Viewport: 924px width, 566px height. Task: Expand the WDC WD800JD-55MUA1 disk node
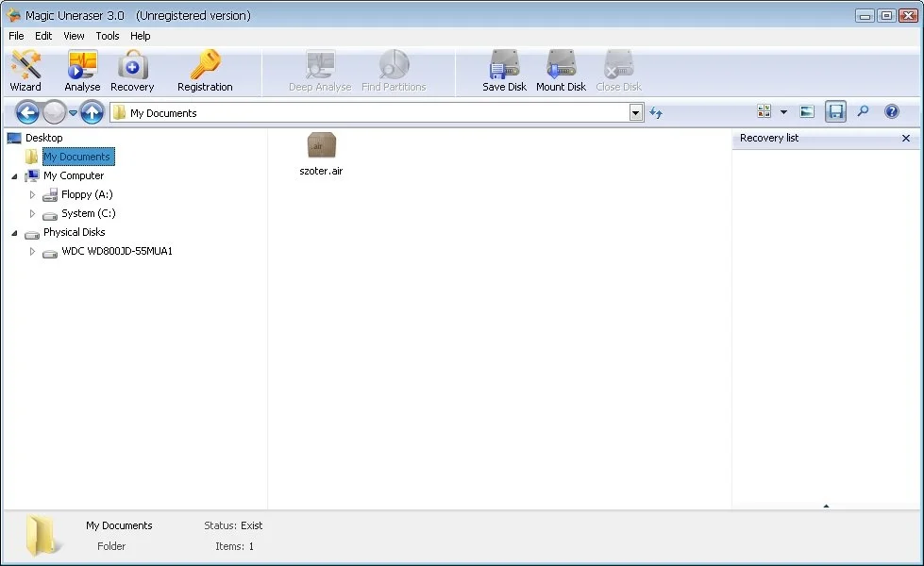click(x=32, y=252)
